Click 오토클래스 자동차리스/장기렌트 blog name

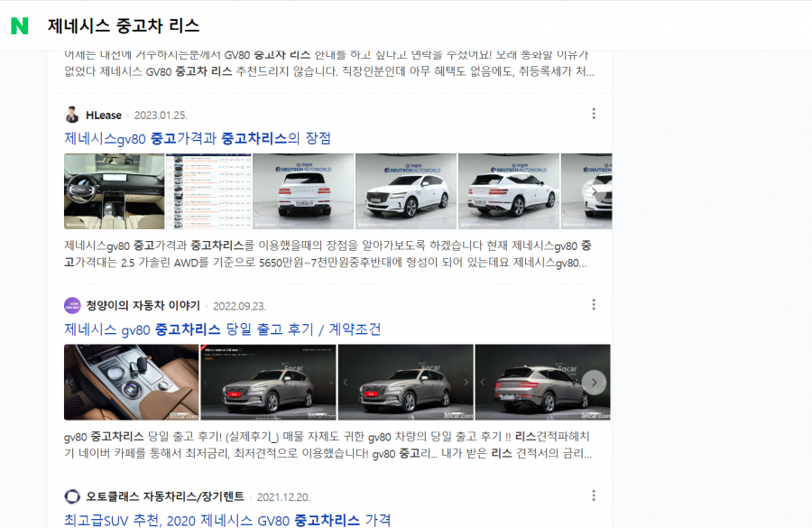point(165,496)
